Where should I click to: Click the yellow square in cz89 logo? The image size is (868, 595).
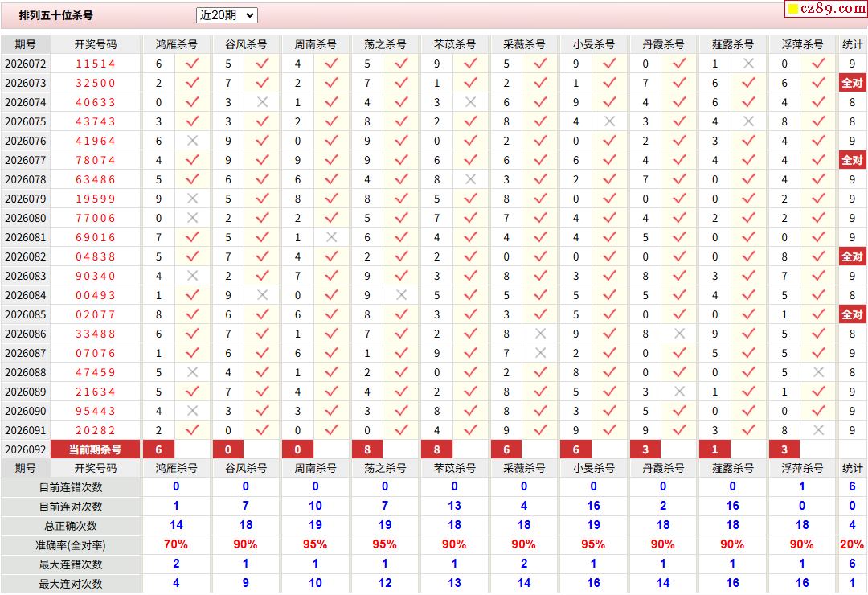pyautogui.click(x=792, y=10)
